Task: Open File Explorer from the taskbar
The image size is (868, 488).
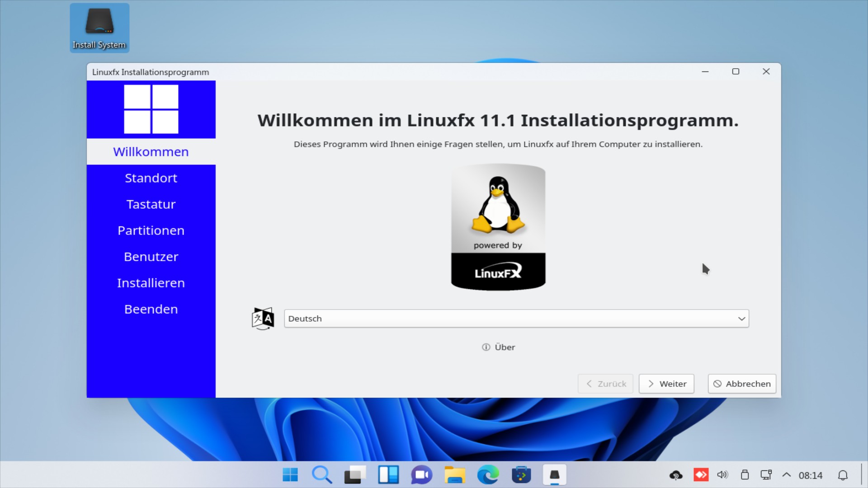Action: (455, 475)
